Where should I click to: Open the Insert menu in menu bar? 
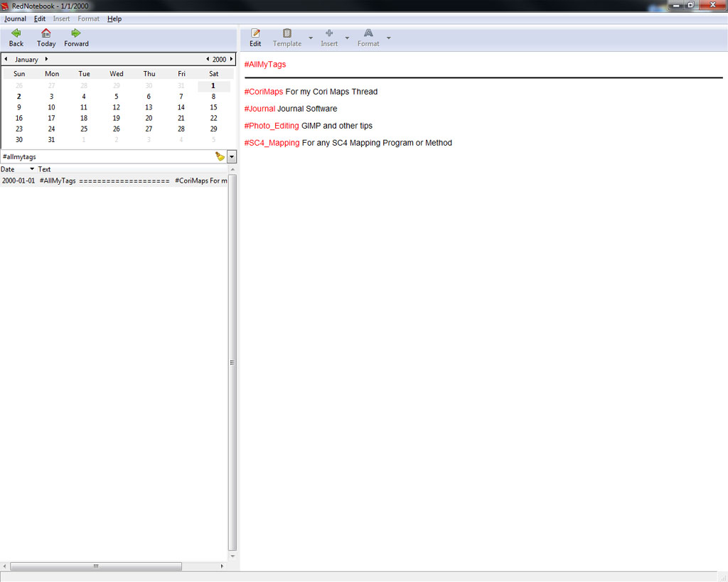[x=61, y=18]
